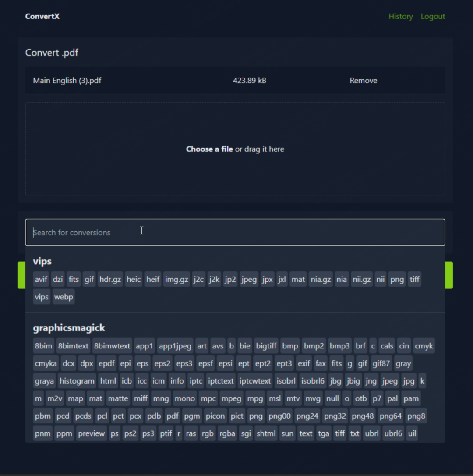Click the Logout link
This screenshot has width=473, height=476.
433,16
